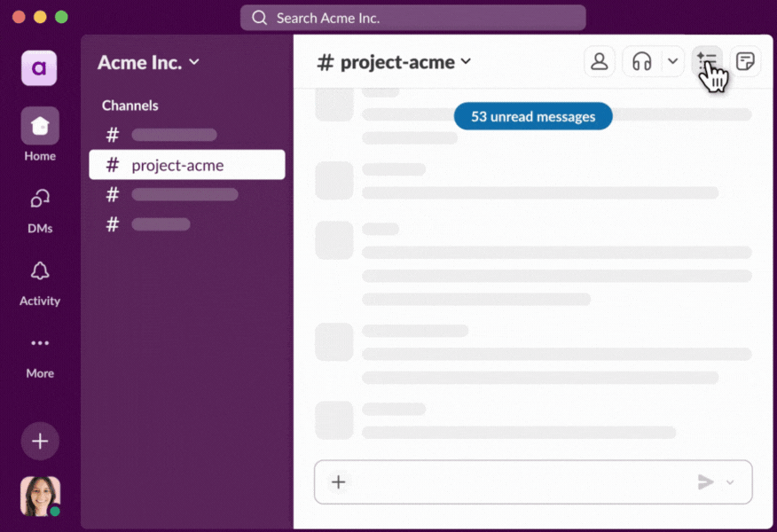Image resolution: width=777 pixels, height=532 pixels.
Task: View Activity notifications
Action: tap(39, 271)
